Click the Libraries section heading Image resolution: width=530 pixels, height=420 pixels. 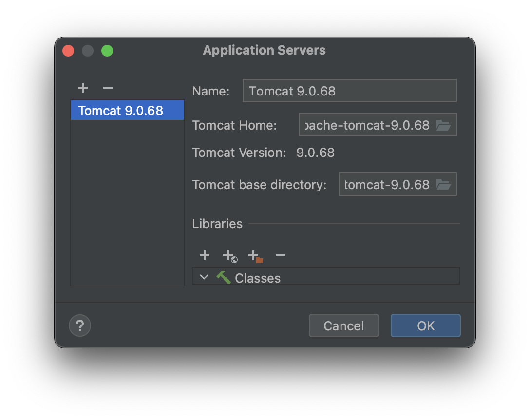(217, 224)
